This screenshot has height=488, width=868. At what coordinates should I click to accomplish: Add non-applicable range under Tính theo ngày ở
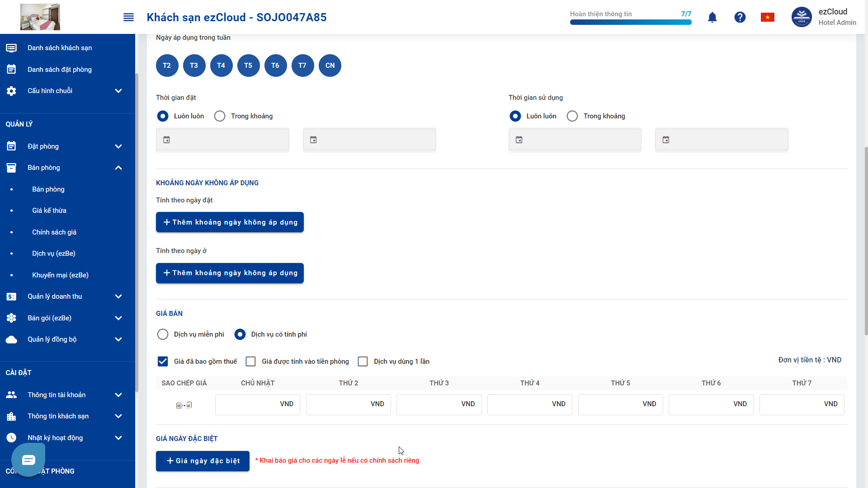tap(230, 273)
